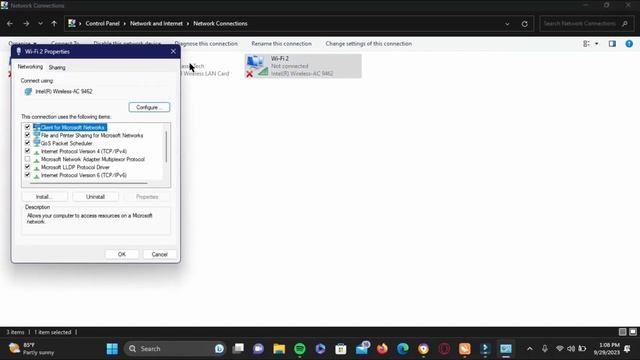
Task: Open the weather widget
Action: pos(32,349)
